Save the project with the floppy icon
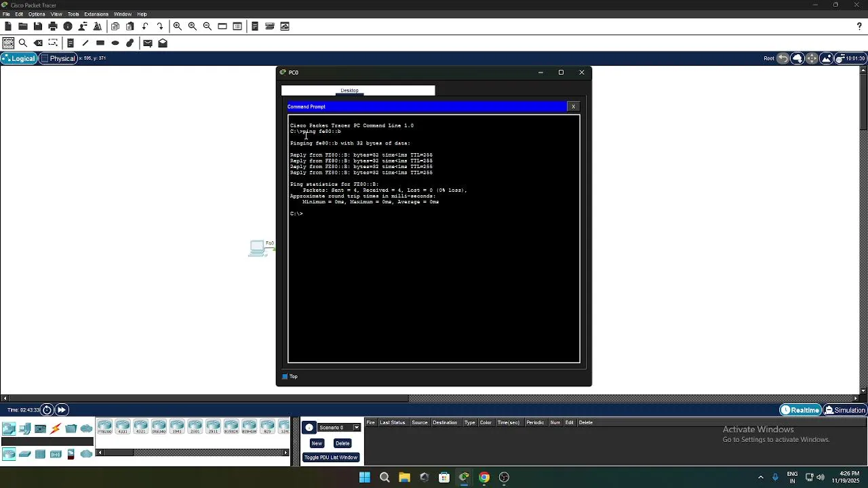The width and height of the screenshot is (868, 488). [x=38, y=26]
